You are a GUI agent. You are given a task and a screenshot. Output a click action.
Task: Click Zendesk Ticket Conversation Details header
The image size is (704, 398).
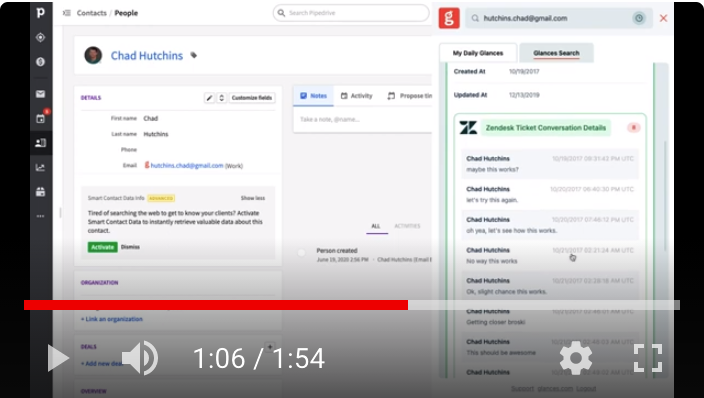click(x=546, y=128)
